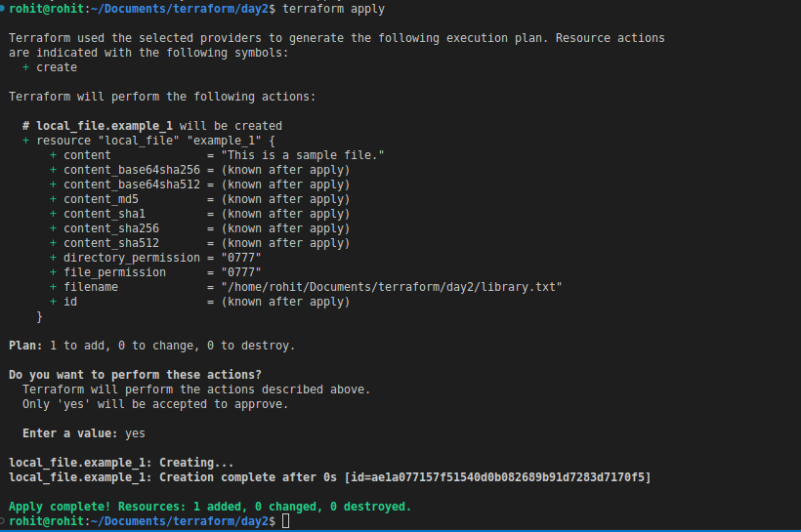Click the directory_permission "0777" value
The image size is (801, 532).
(x=241, y=258)
